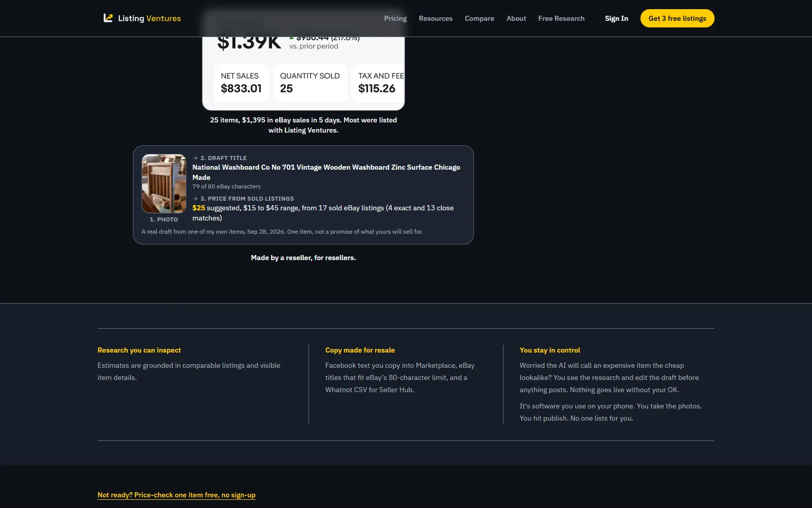Click the 'vs. prior period' label
This screenshot has width=812, height=508.
(314, 46)
